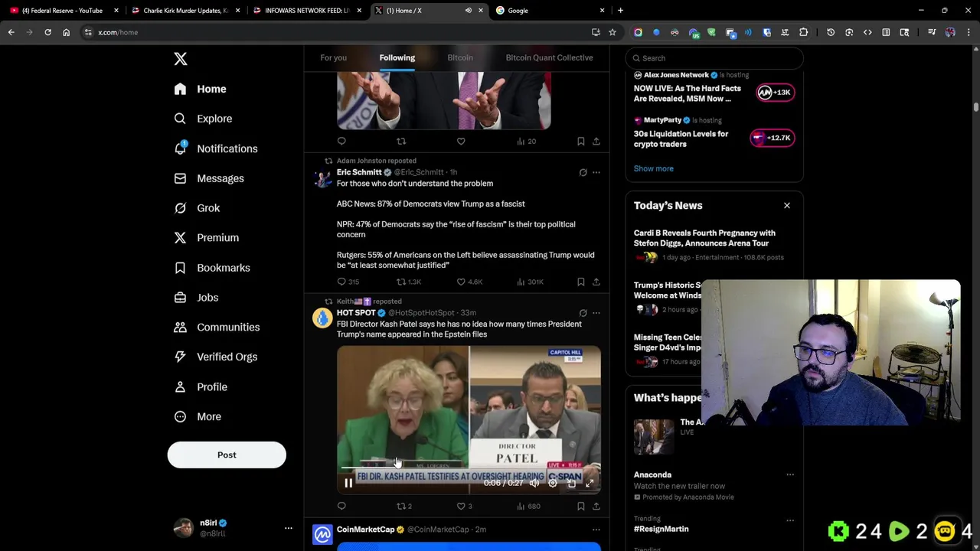Click the Post button

click(x=227, y=455)
